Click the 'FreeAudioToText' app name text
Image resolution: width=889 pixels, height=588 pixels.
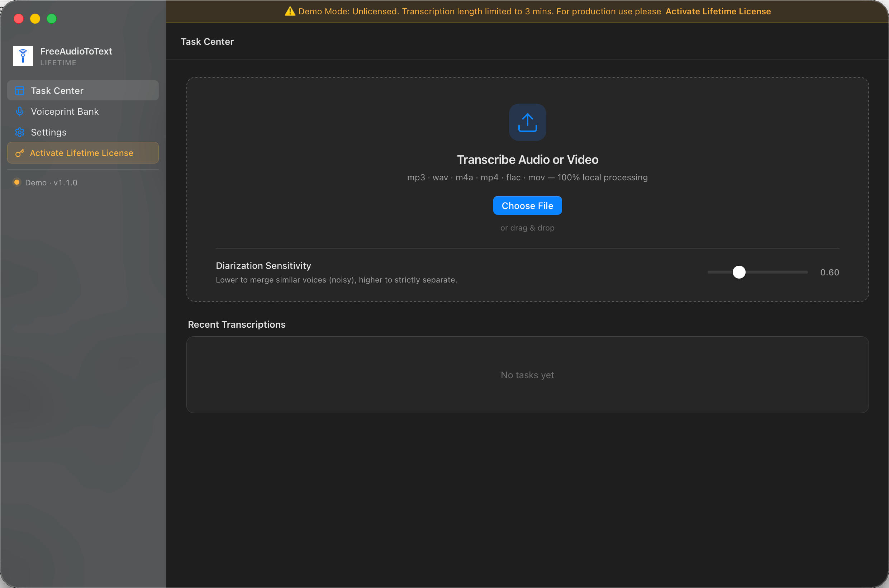tap(76, 51)
